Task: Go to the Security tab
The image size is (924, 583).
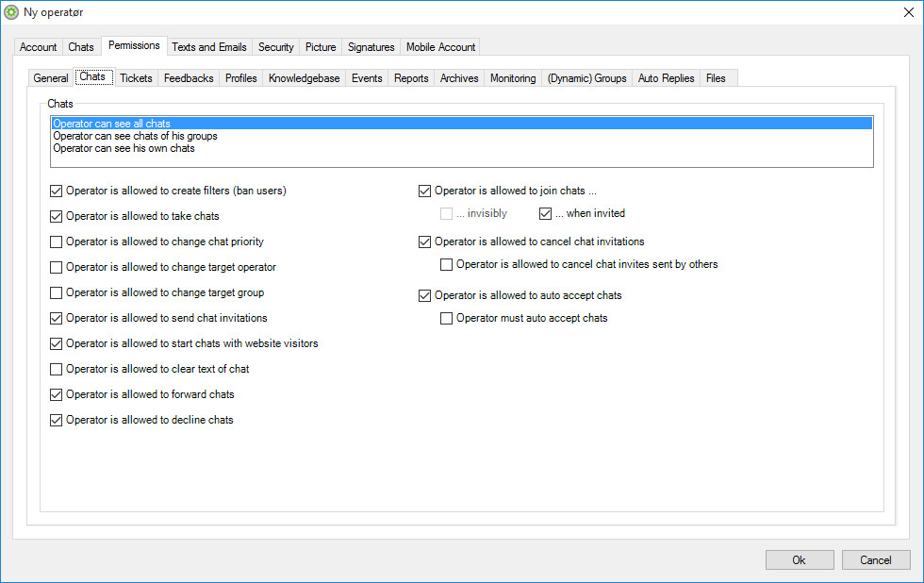Action: click(x=275, y=47)
